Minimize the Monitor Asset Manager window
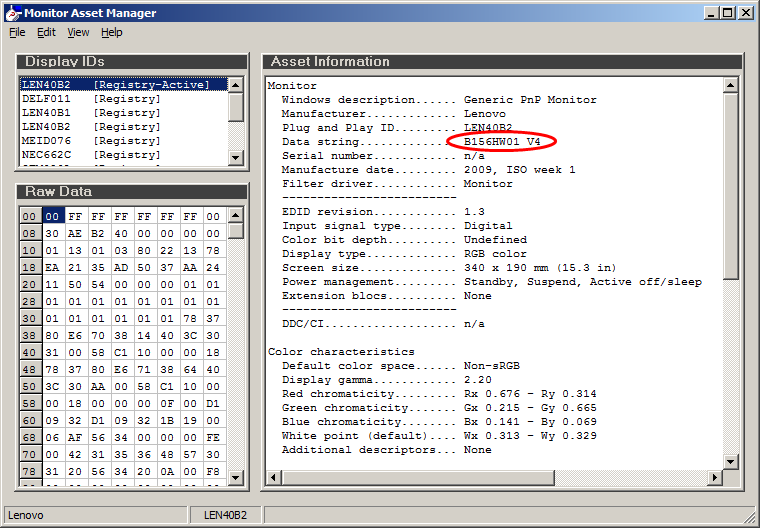Image resolution: width=760 pixels, height=528 pixels. pos(712,13)
